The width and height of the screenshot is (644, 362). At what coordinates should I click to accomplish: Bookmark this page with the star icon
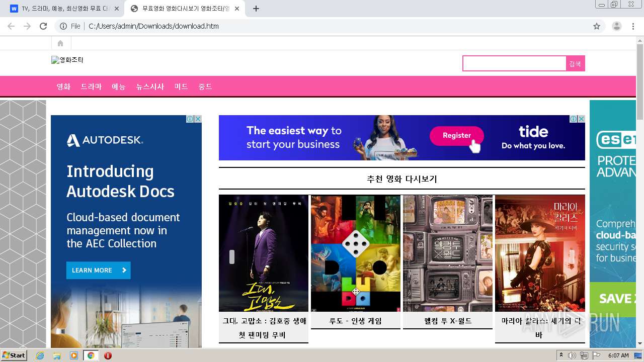tap(597, 26)
